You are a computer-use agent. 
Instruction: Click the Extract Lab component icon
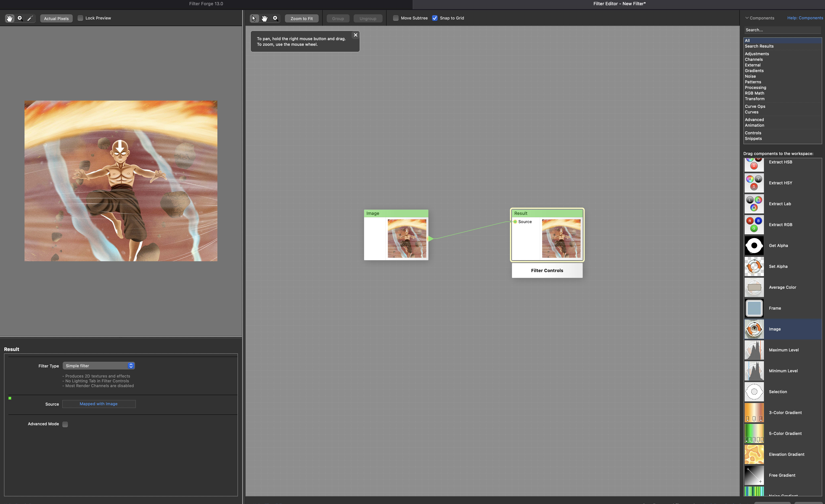tap(754, 203)
